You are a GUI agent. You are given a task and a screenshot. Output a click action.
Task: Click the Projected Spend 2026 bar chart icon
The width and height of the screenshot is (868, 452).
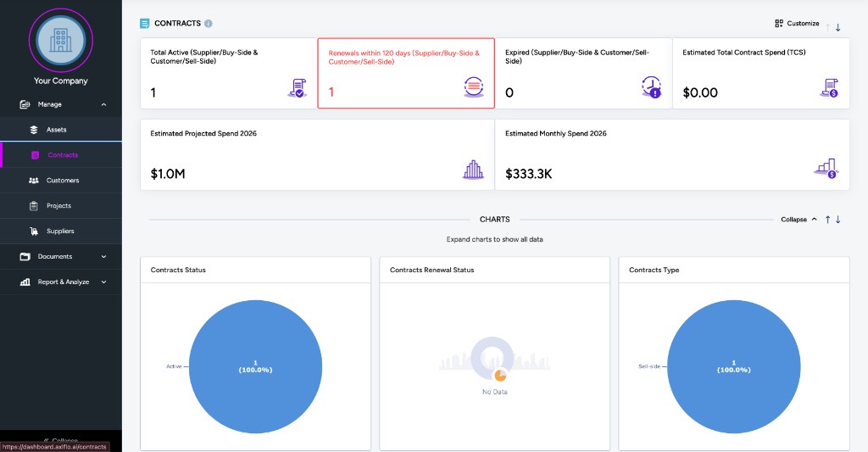click(x=473, y=170)
